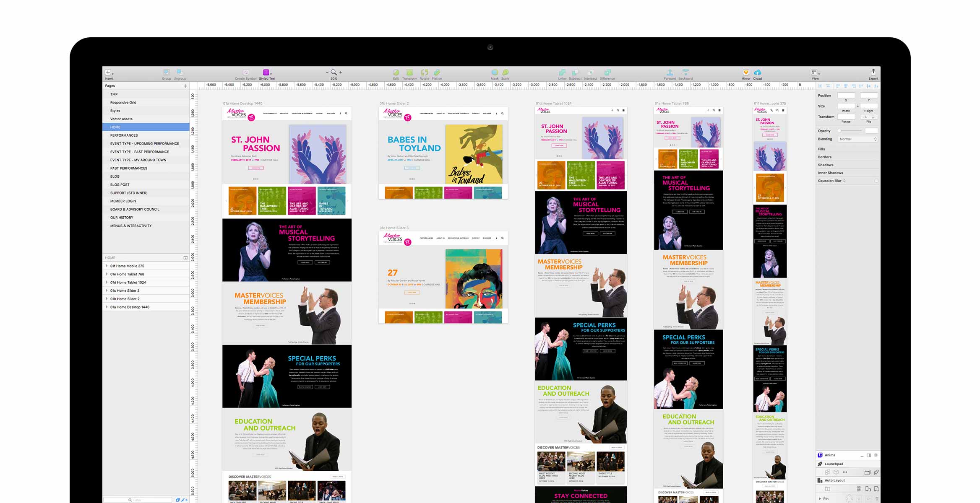Click the Anima panel collapse icon

(x=862, y=456)
